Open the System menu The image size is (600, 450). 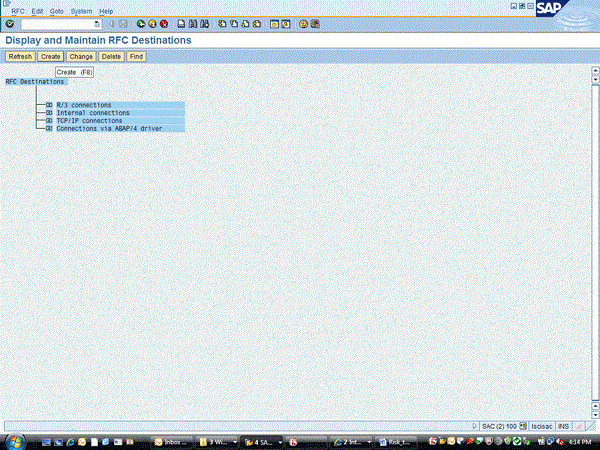81,11
